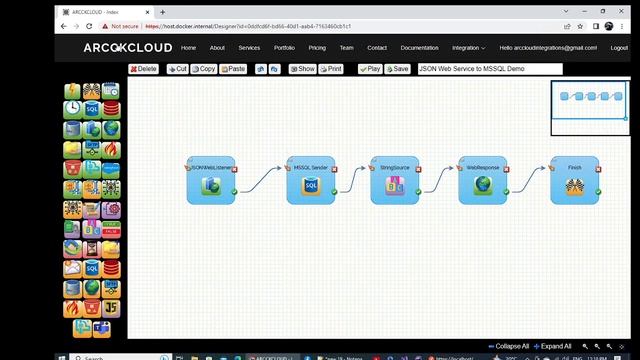This screenshot has width=640, height=360.
Task: Remove StringSource node via its red X
Action: coord(418,169)
